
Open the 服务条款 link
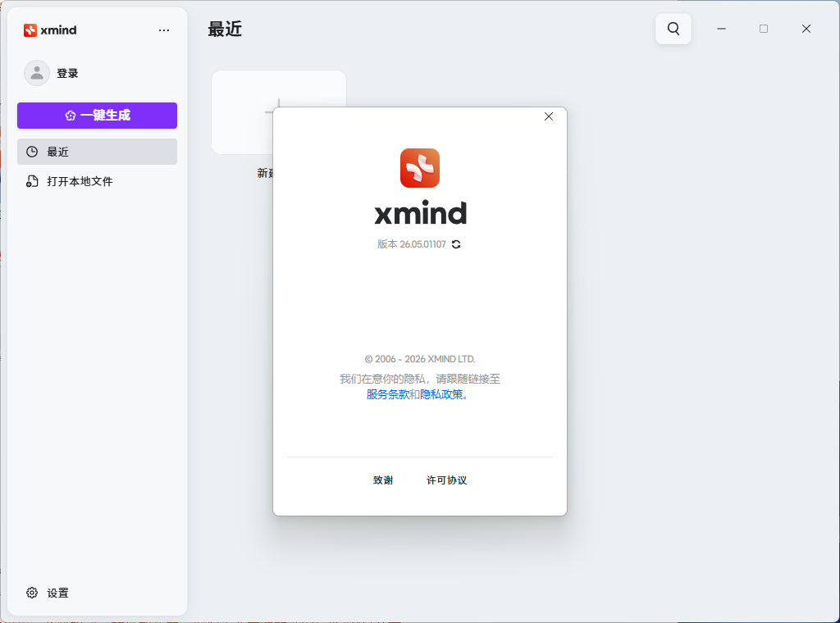pos(388,394)
